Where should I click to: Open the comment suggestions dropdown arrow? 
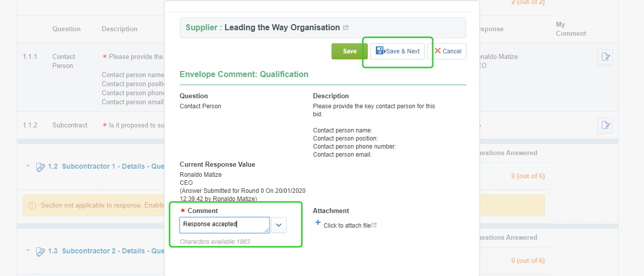click(279, 225)
